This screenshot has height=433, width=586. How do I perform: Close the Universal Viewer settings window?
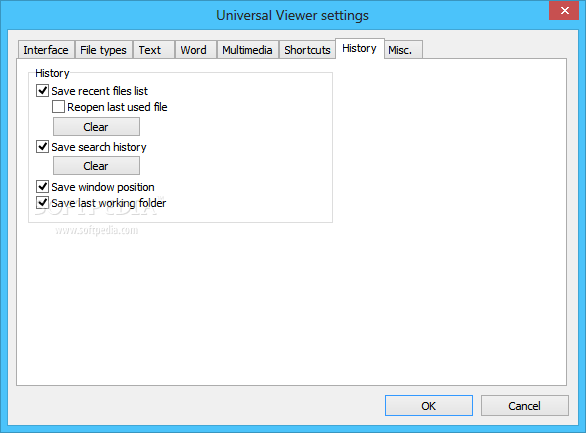tap(564, 10)
